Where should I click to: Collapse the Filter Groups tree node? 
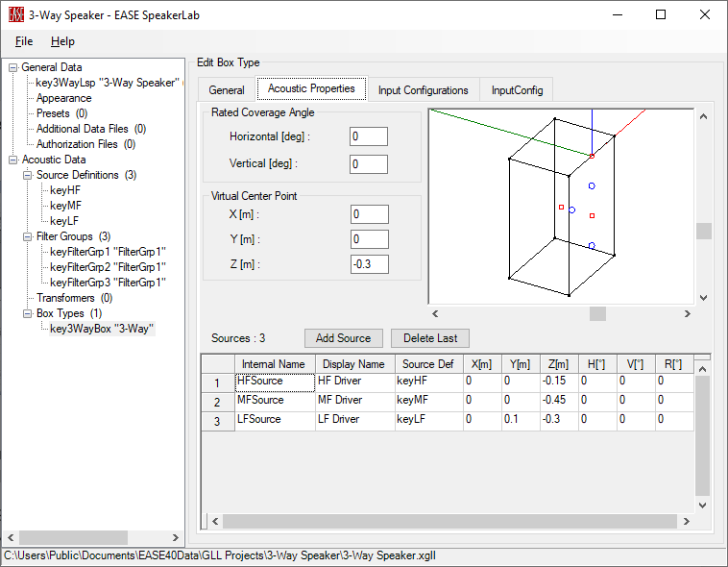tap(28, 236)
